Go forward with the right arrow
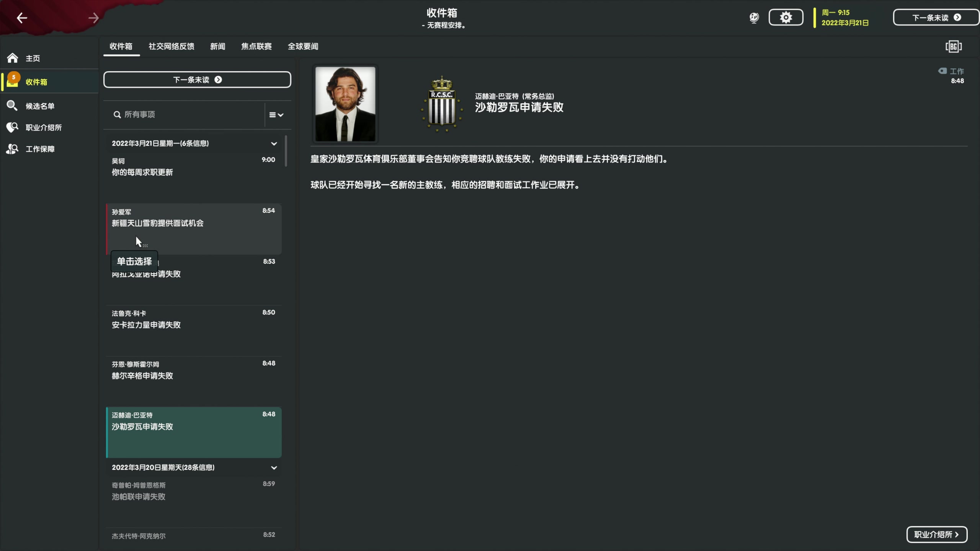This screenshot has height=551, width=980. [93, 18]
